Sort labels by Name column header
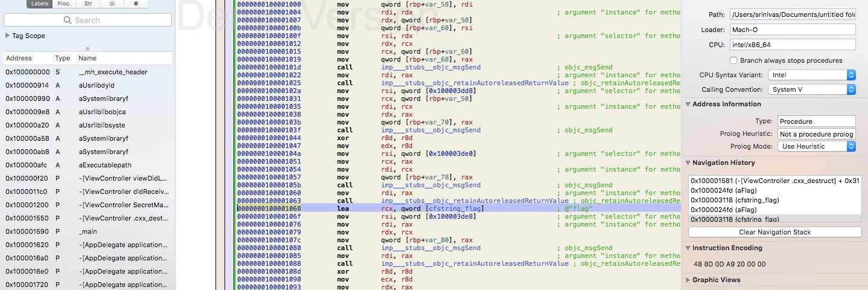This screenshot has height=290, width=868. point(124,59)
